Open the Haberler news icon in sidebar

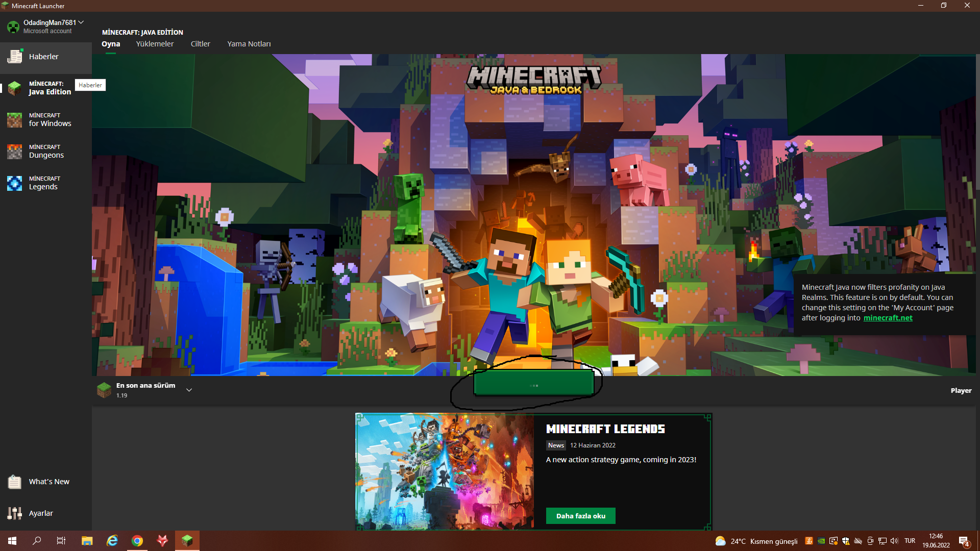pyautogui.click(x=15, y=57)
